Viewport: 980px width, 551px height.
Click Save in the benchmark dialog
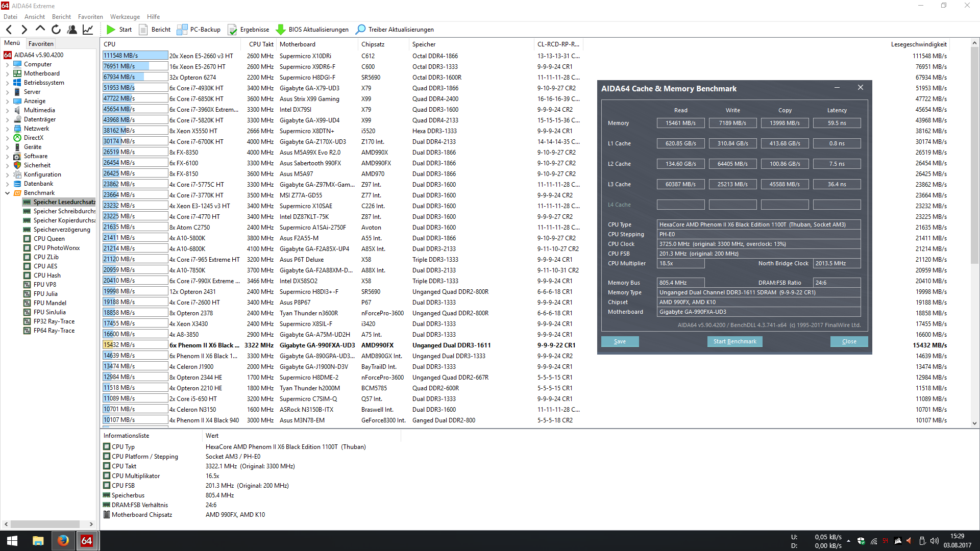click(x=620, y=341)
